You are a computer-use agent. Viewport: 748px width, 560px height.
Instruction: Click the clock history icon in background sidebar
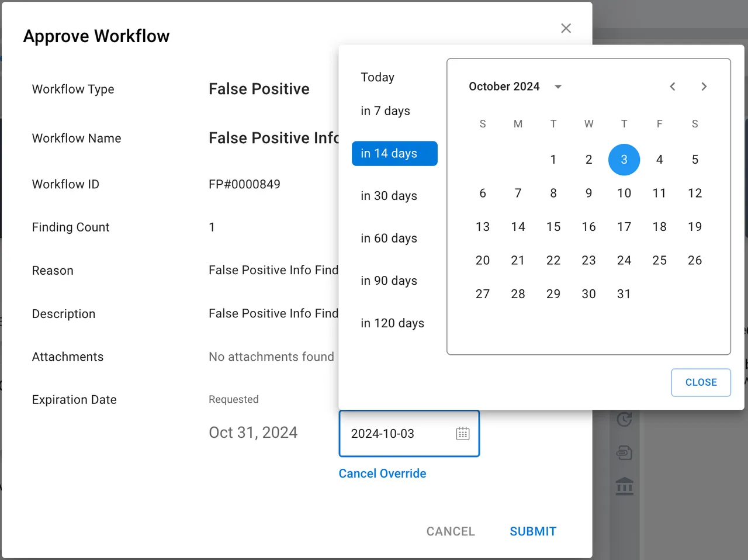pos(625,419)
